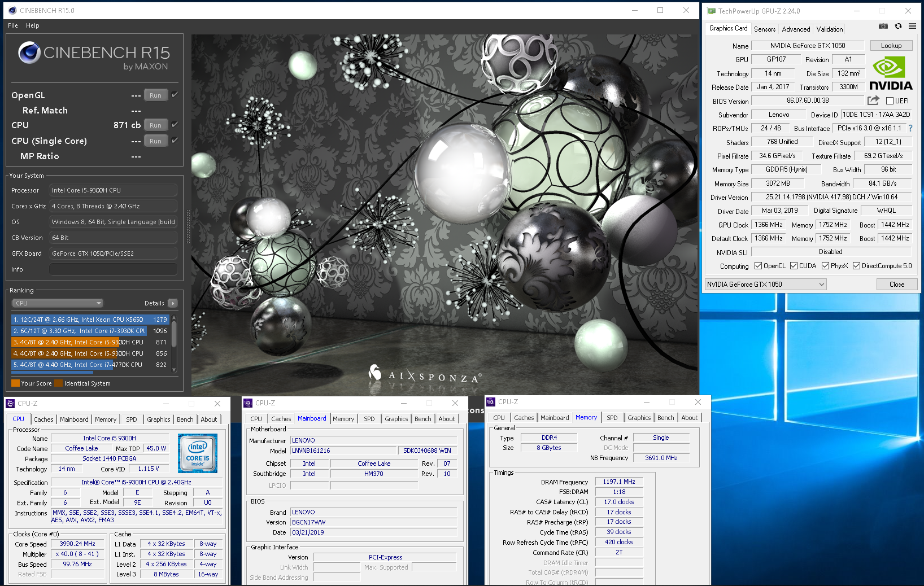The width and height of the screenshot is (924, 586).
Task: Click leftmost CPU-Z window title icon
Action: [10, 403]
